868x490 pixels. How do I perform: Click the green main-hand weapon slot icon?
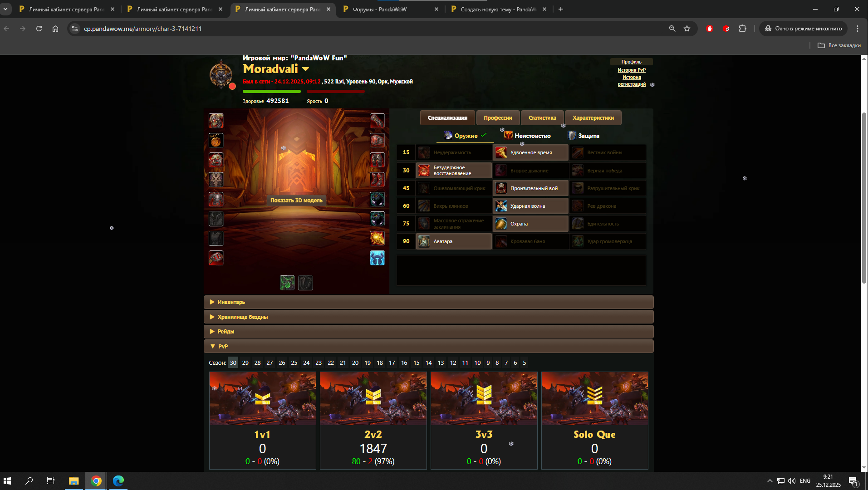[287, 283]
